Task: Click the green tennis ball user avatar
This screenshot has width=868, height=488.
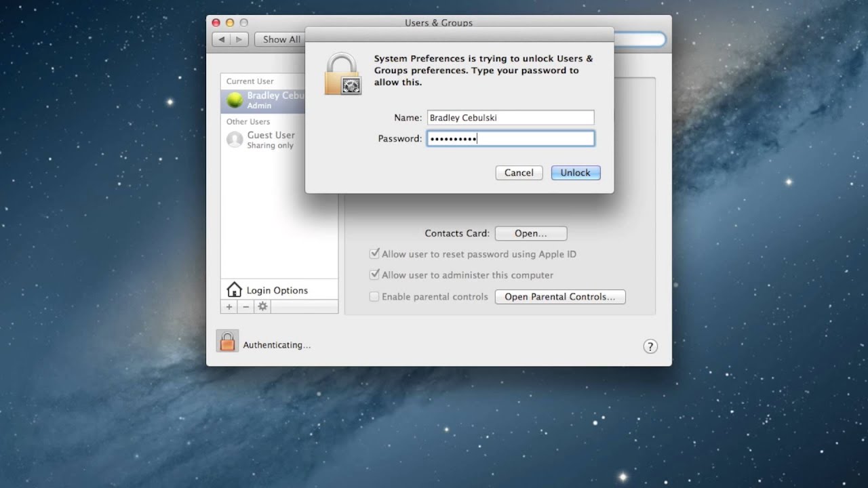Action: [235, 100]
